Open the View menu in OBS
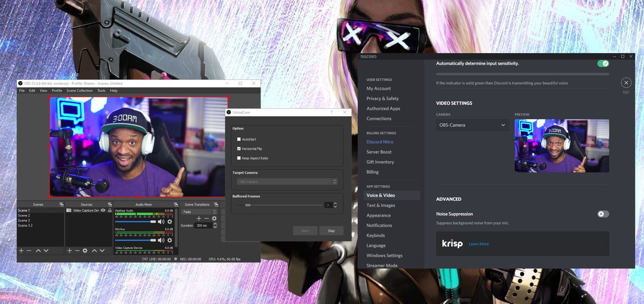The width and height of the screenshot is (644, 304). 43,91
